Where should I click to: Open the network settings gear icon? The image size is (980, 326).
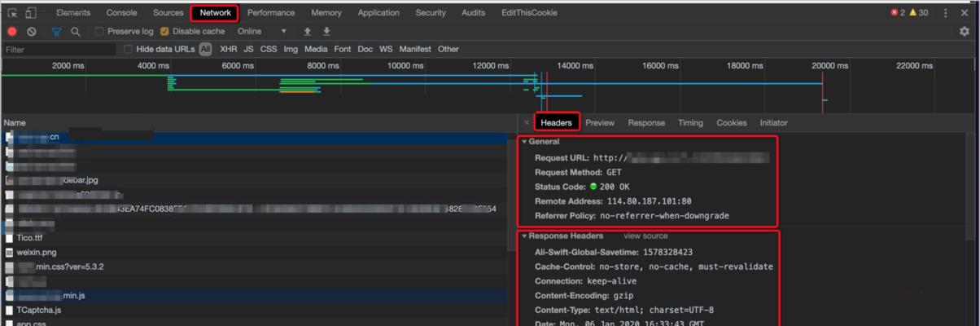[965, 32]
